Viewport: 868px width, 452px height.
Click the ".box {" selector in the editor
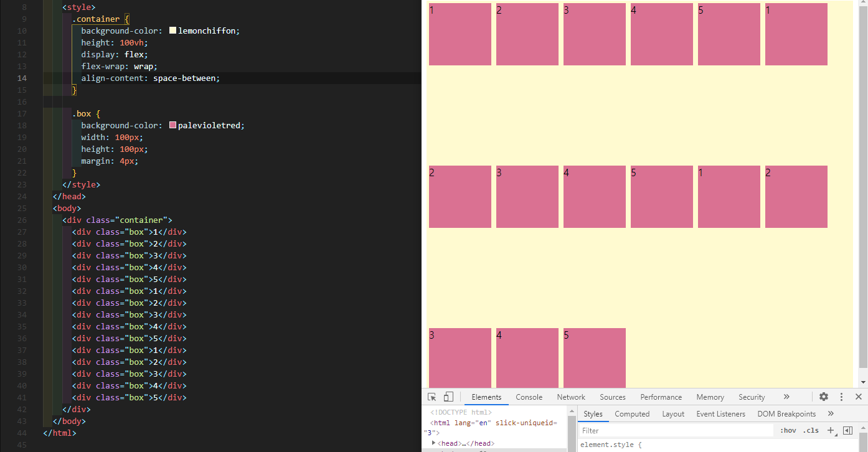coord(86,113)
